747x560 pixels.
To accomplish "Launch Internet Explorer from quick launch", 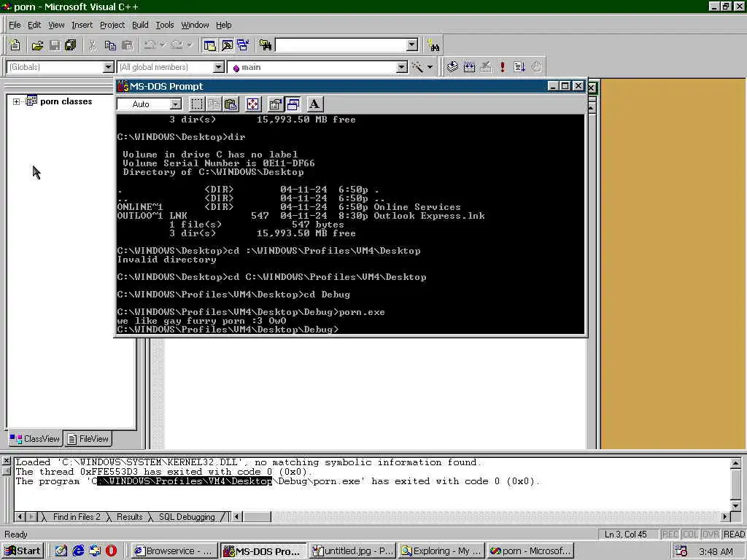I will pyautogui.click(x=78, y=551).
